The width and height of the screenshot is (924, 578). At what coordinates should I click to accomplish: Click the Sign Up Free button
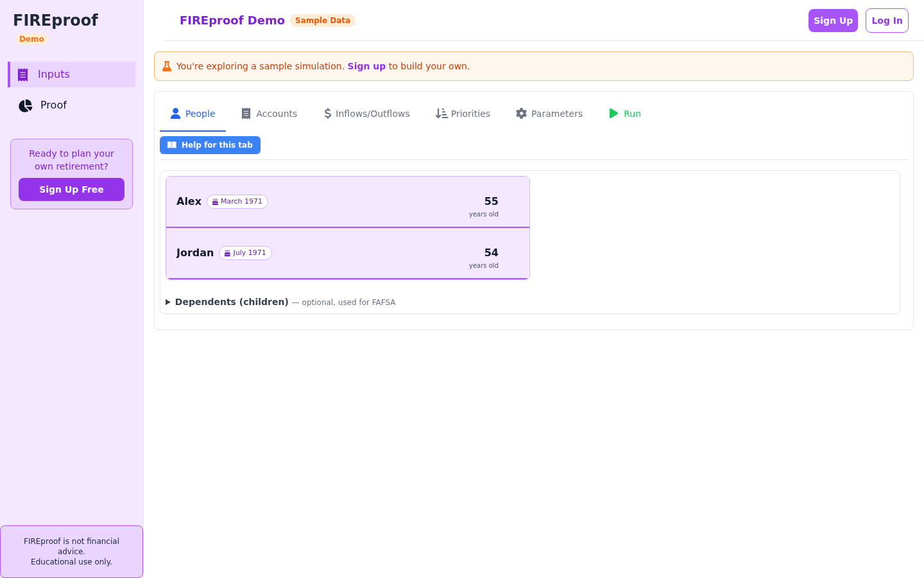point(71,189)
